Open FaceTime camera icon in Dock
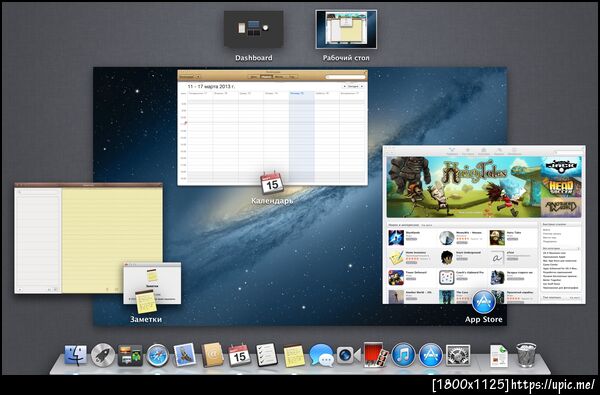Viewport: 600px width, 395px height. [349, 355]
